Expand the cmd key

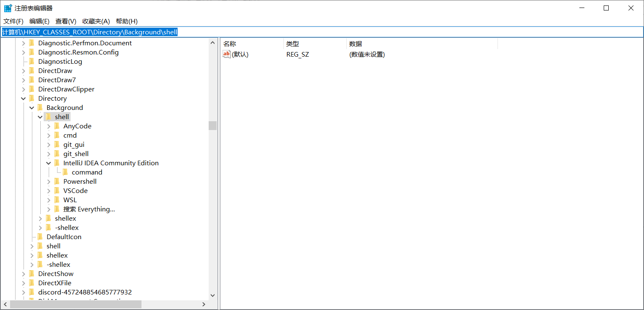[49, 135]
